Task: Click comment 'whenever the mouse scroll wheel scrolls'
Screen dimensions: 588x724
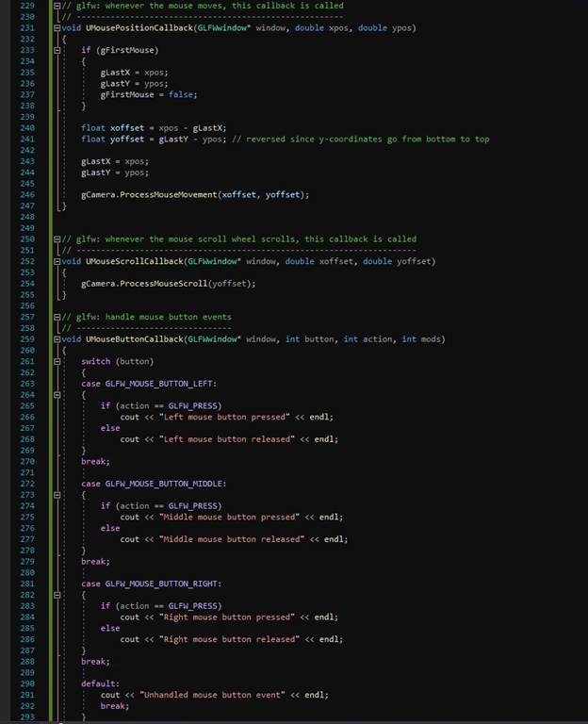Action: [202, 239]
